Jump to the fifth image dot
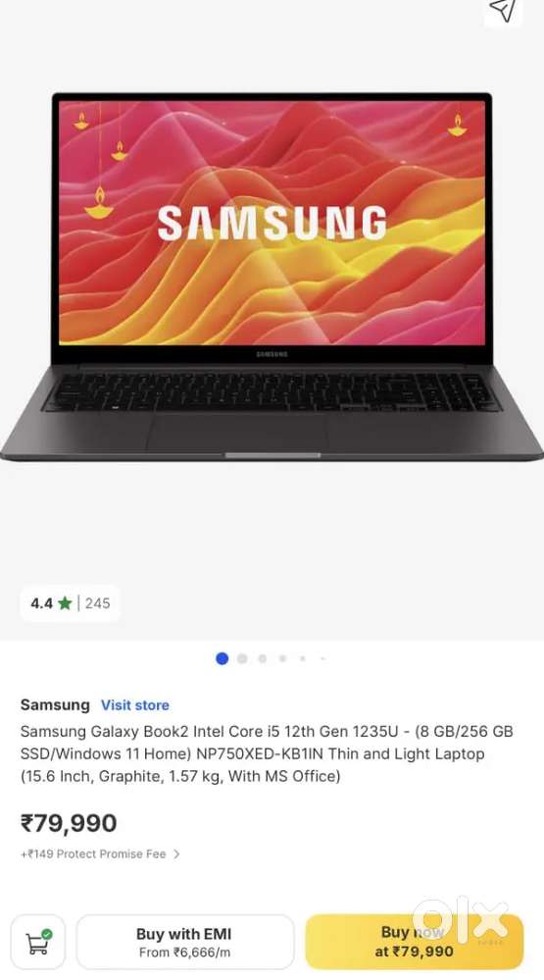Image resolution: width=544 pixels, height=980 pixels. pos(303,658)
